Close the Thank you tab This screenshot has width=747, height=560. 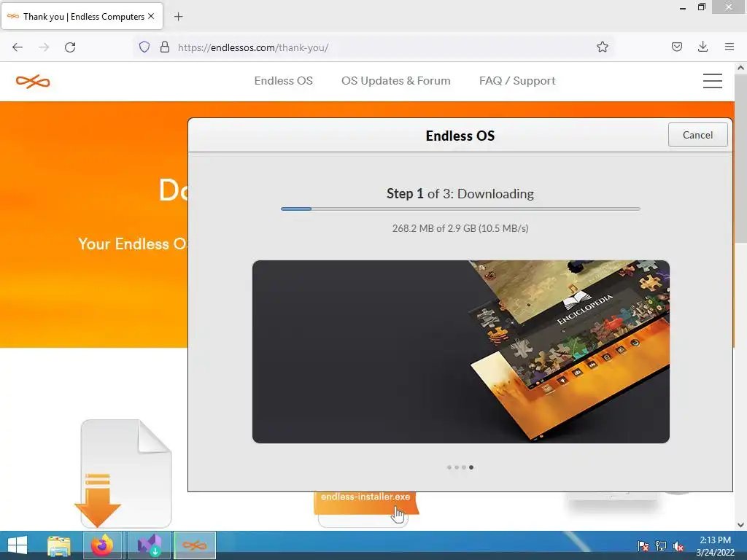click(x=151, y=16)
